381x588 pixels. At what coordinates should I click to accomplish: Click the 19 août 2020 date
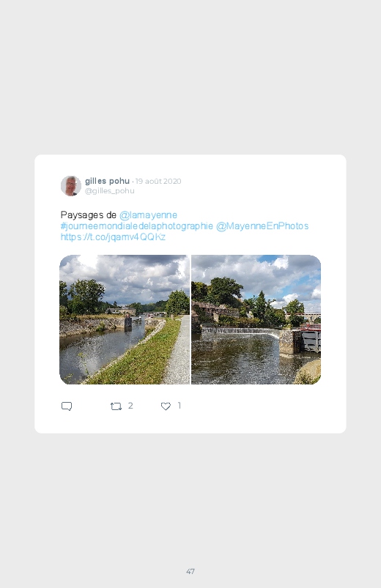(158, 181)
